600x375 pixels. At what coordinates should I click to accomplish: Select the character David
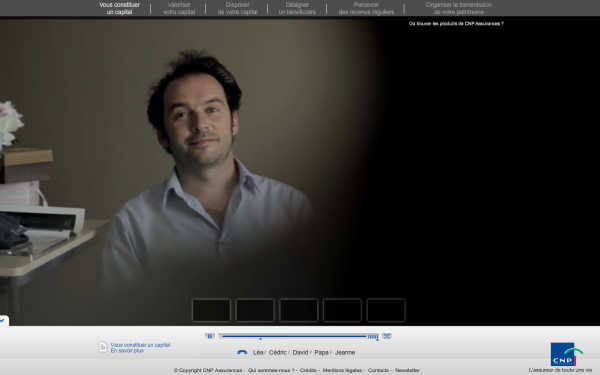(300, 352)
